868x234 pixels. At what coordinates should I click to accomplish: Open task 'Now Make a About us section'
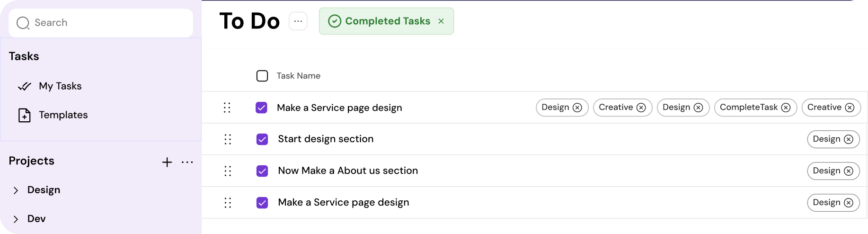pyautogui.click(x=348, y=171)
